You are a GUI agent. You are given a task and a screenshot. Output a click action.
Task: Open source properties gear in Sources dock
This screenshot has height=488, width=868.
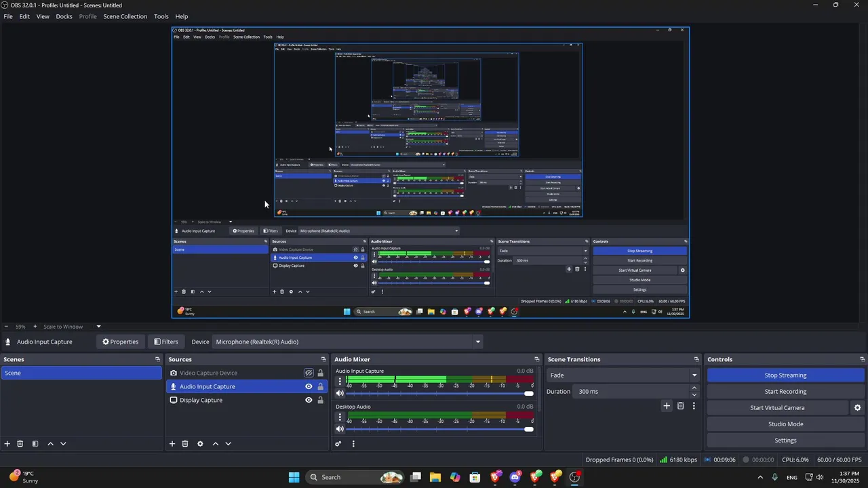(200, 444)
